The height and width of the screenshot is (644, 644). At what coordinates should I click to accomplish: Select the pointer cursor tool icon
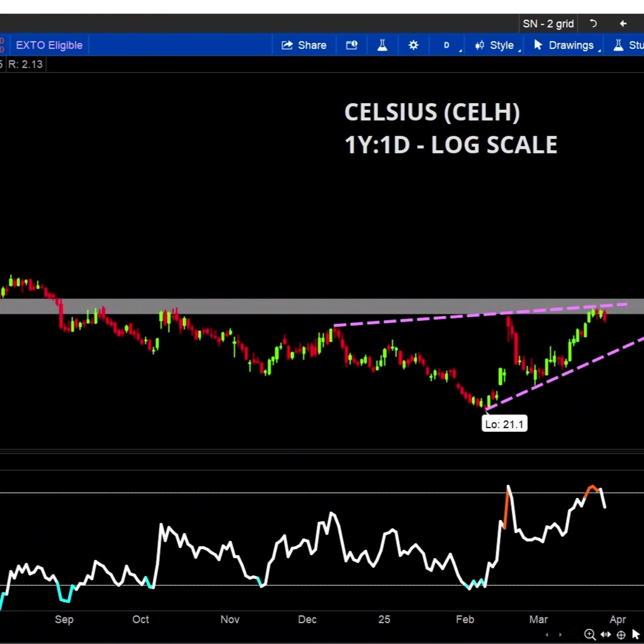[636, 634]
